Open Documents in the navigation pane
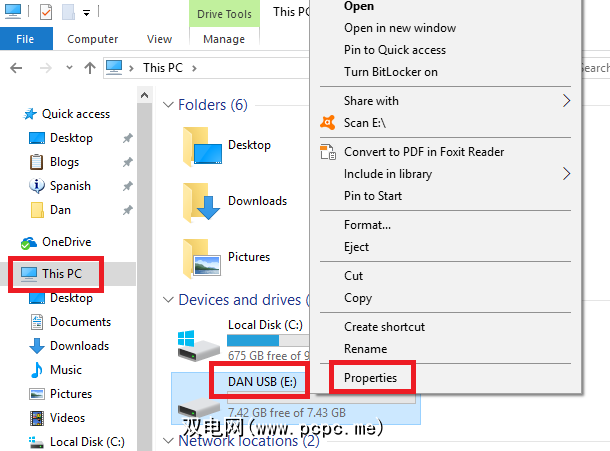This screenshot has width=610, height=451. coord(81,322)
